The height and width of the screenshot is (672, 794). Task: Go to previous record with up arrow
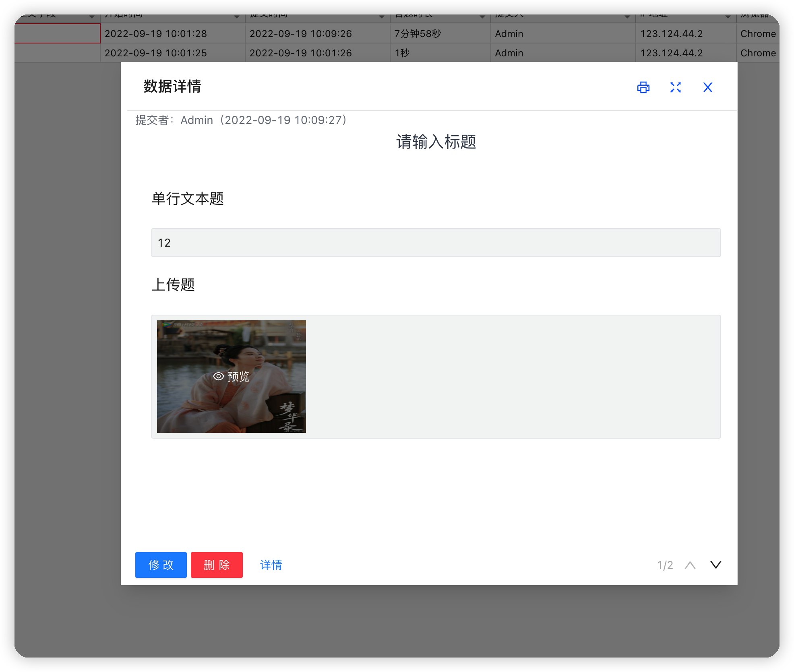(x=690, y=565)
